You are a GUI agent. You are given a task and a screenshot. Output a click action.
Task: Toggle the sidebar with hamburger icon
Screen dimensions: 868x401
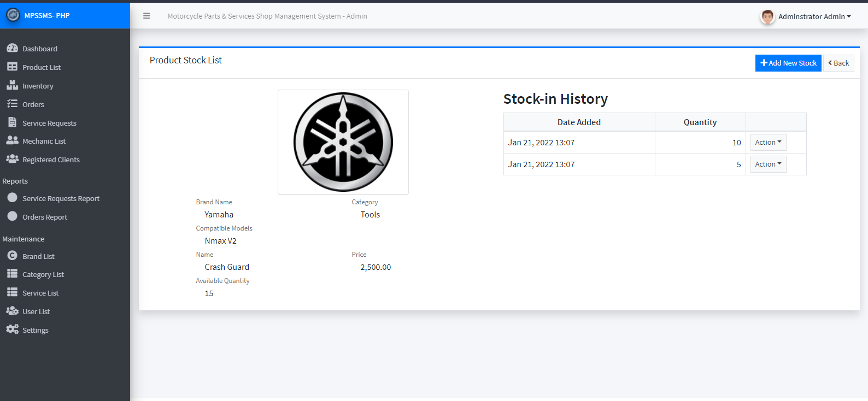click(x=146, y=16)
